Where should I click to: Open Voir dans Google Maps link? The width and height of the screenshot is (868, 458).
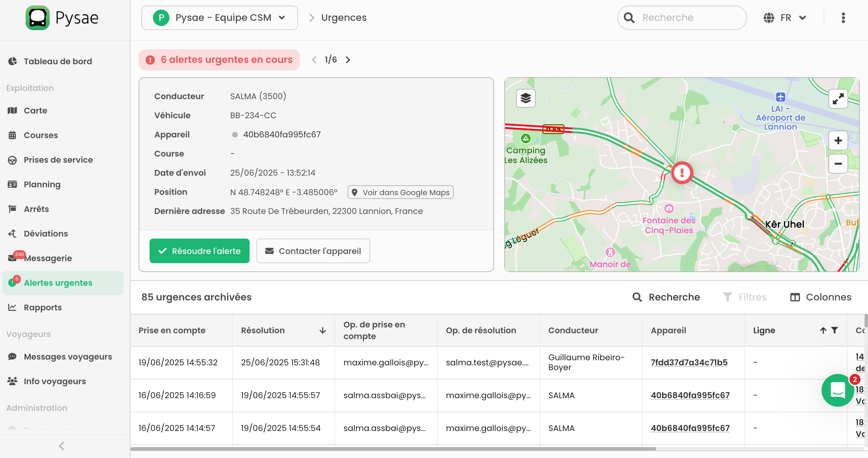[x=401, y=192]
